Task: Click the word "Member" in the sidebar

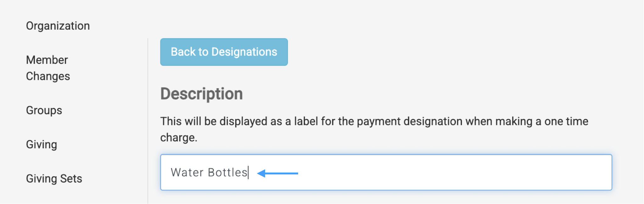Action: [x=47, y=60]
